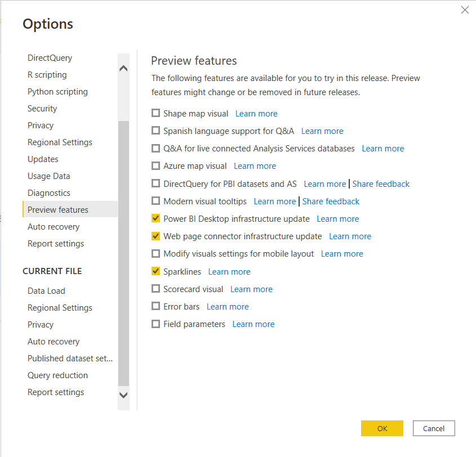Open Learn more for Spanish language Q&A
The width and height of the screenshot is (476, 457).
(x=322, y=131)
